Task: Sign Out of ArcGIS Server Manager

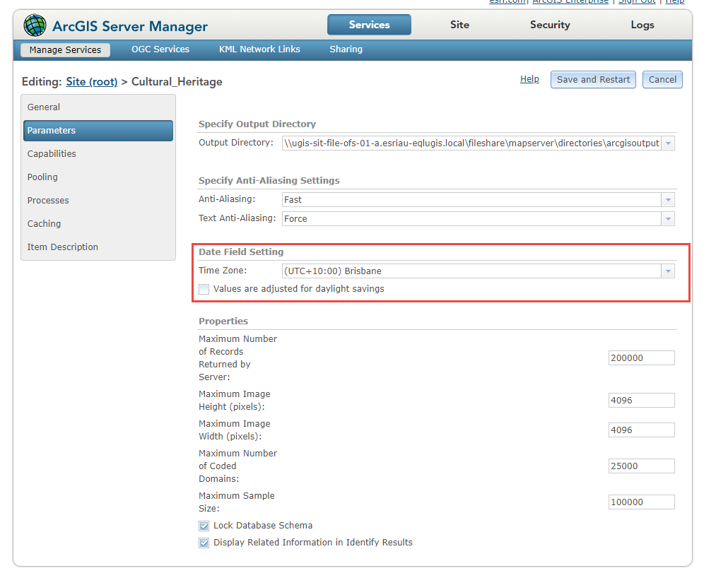Action: (x=637, y=2)
